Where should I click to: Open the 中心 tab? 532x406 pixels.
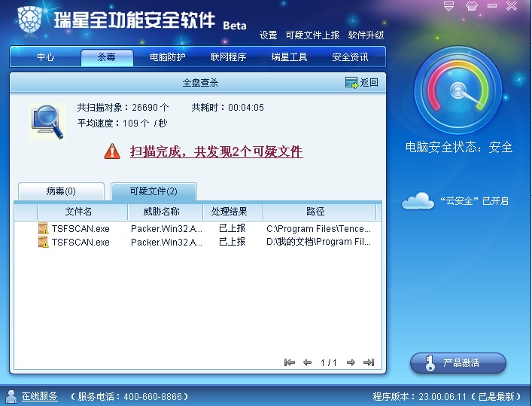pyautogui.click(x=46, y=56)
